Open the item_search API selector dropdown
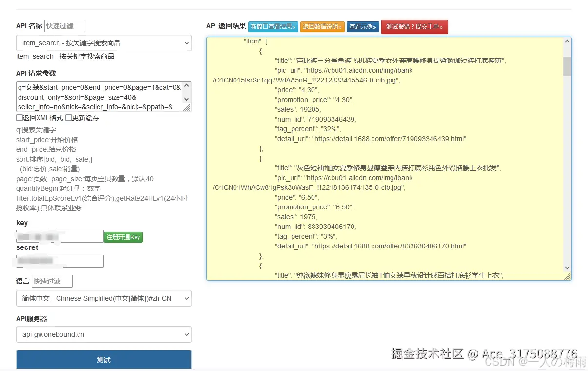The height and width of the screenshot is (371, 588). (103, 43)
